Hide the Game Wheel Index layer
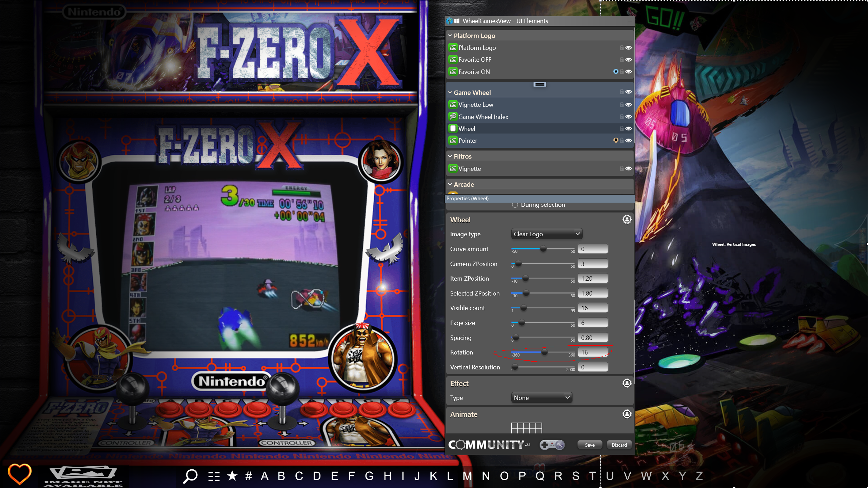This screenshot has height=488, width=868. pyautogui.click(x=629, y=117)
